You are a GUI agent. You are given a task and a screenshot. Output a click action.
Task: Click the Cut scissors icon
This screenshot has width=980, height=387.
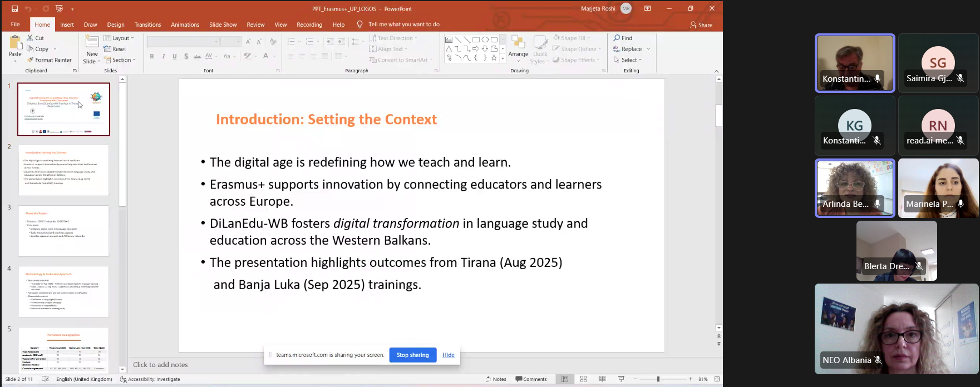point(31,38)
